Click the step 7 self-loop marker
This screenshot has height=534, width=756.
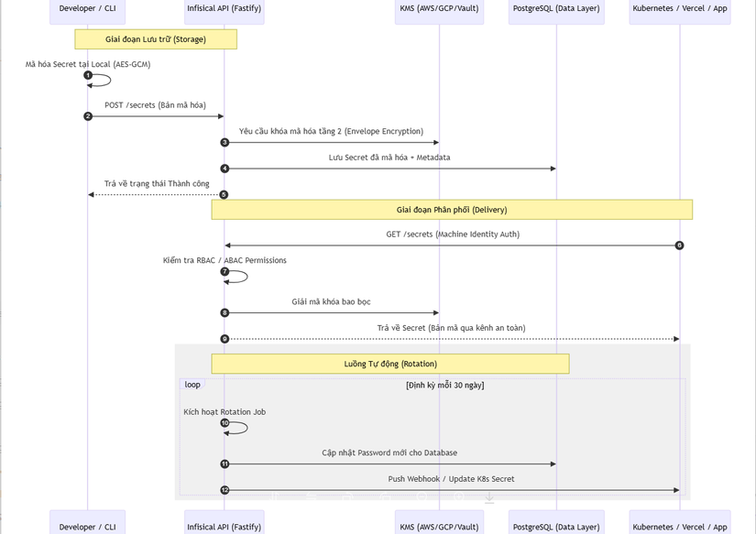[x=225, y=272]
